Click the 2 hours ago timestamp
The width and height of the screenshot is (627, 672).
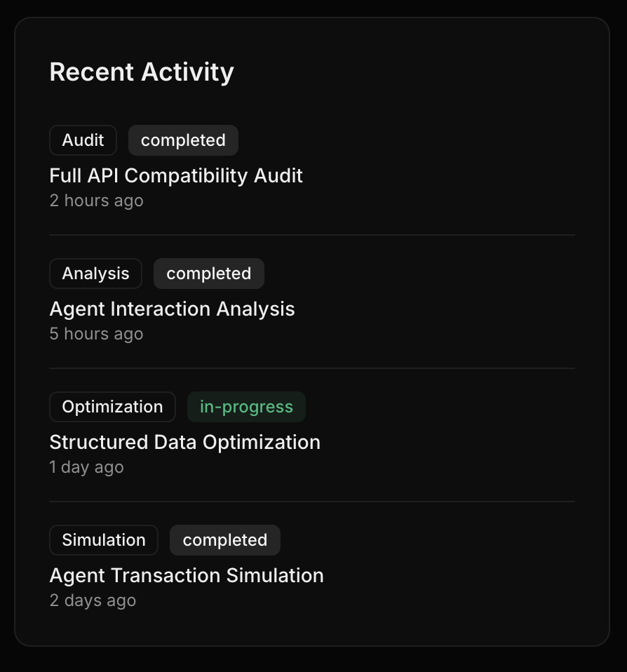coord(96,201)
